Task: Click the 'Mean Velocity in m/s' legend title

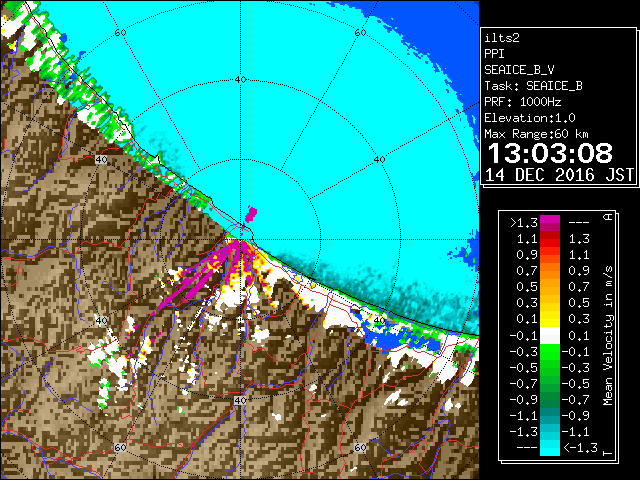Action: click(x=608, y=336)
